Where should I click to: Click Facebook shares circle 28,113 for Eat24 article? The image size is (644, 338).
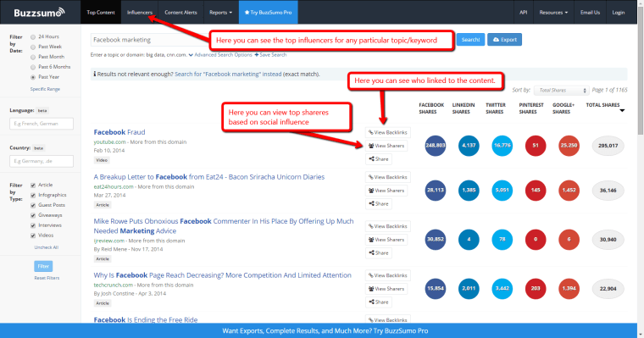436,190
